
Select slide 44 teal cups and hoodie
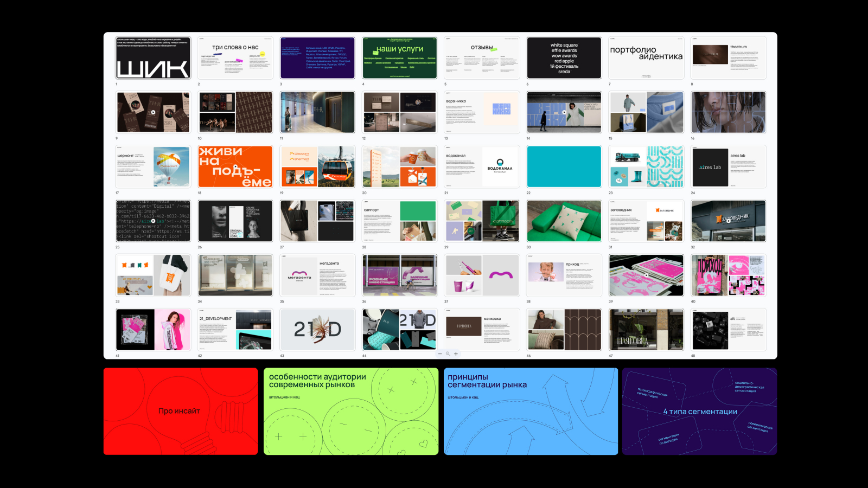(400, 330)
